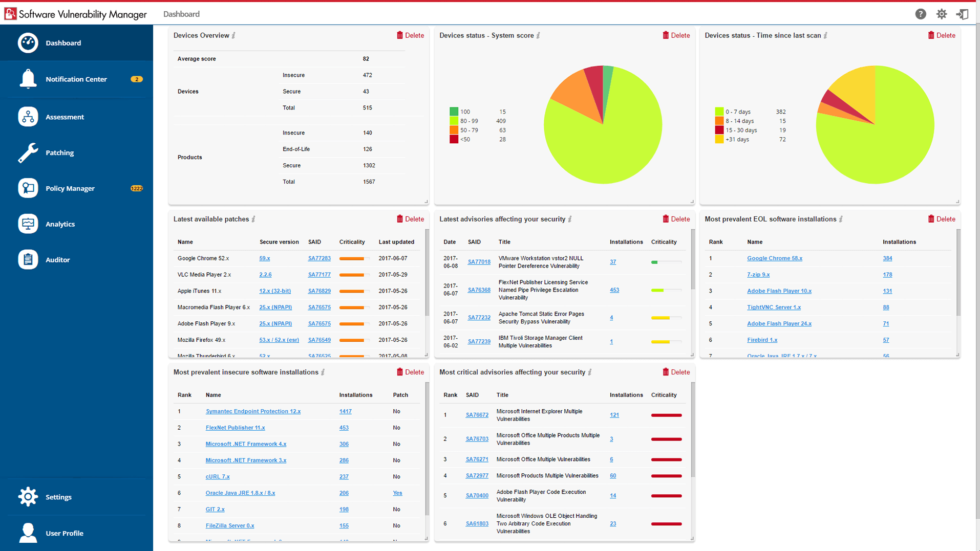
Task: Click the Latest advisories panel scrollbar
Action: 693,261
